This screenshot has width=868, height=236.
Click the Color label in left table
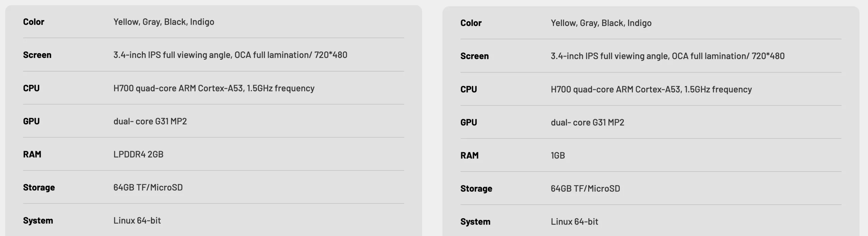point(34,22)
